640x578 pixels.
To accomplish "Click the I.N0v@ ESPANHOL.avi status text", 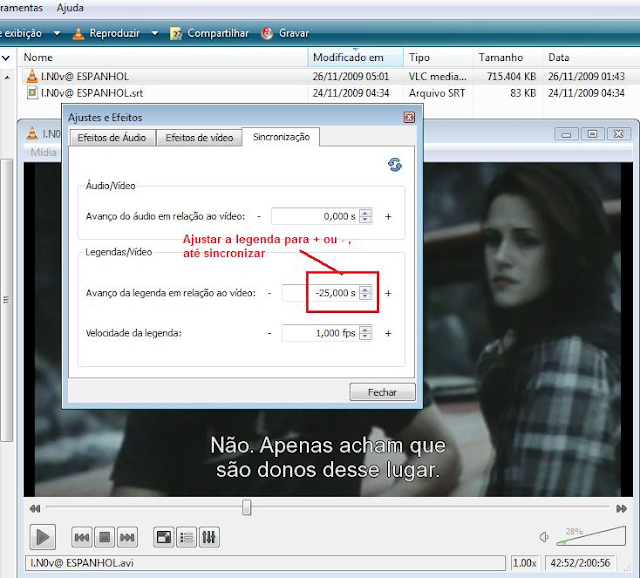I will (x=82, y=563).
